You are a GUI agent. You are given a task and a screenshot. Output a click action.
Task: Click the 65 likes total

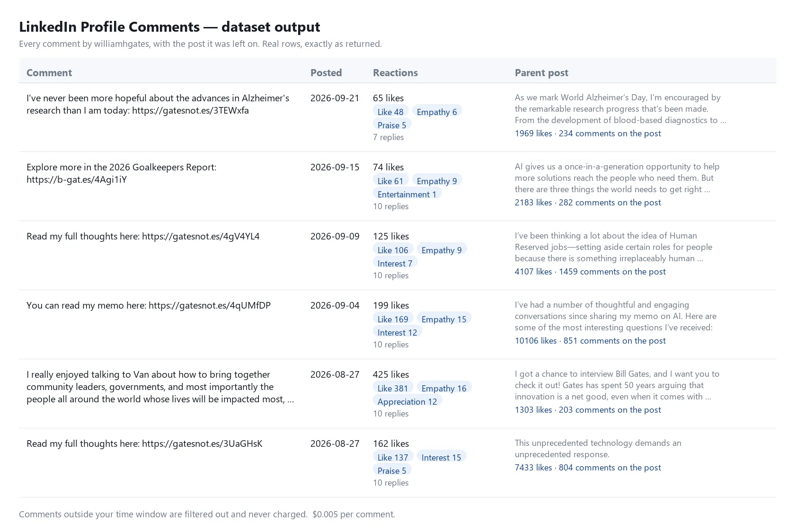[x=388, y=98]
